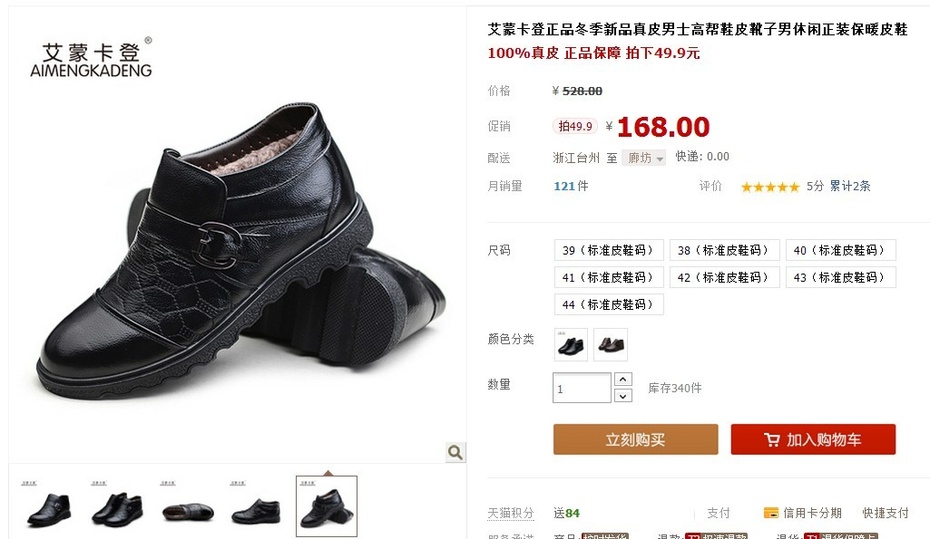Open the 累计2条 reviews link
Viewport: 930px width, 539px height.
click(850, 186)
